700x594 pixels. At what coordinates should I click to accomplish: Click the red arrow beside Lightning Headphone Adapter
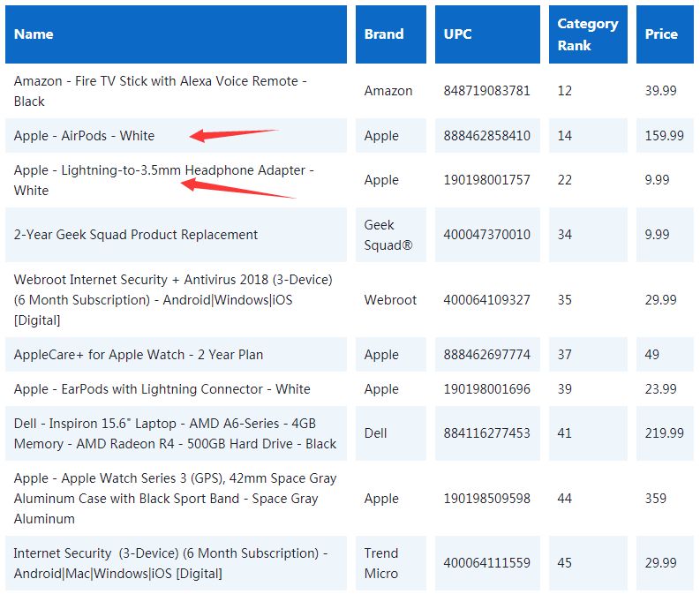pyautogui.click(x=237, y=188)
